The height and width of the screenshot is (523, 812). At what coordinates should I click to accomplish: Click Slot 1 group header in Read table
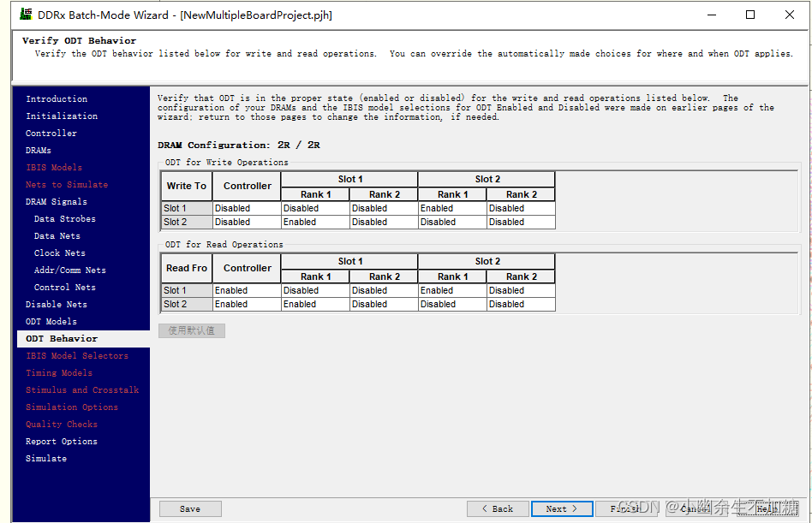349,261
